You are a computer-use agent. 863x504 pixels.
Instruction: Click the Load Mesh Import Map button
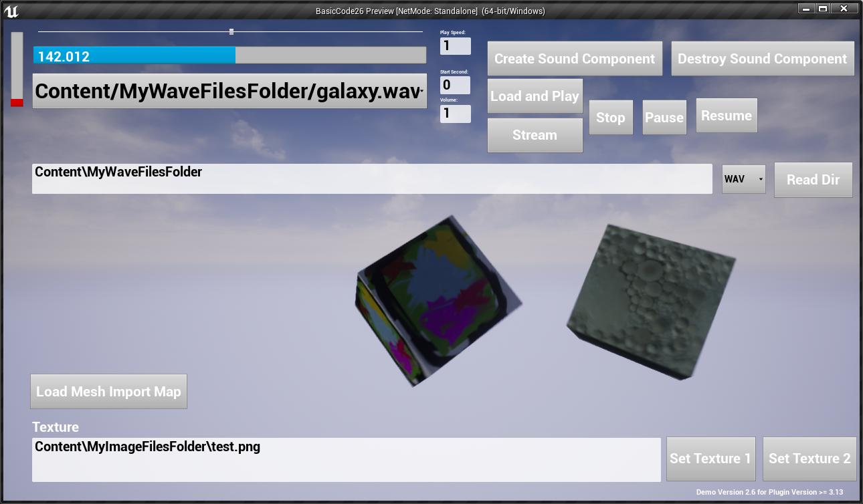coord(108,392)
